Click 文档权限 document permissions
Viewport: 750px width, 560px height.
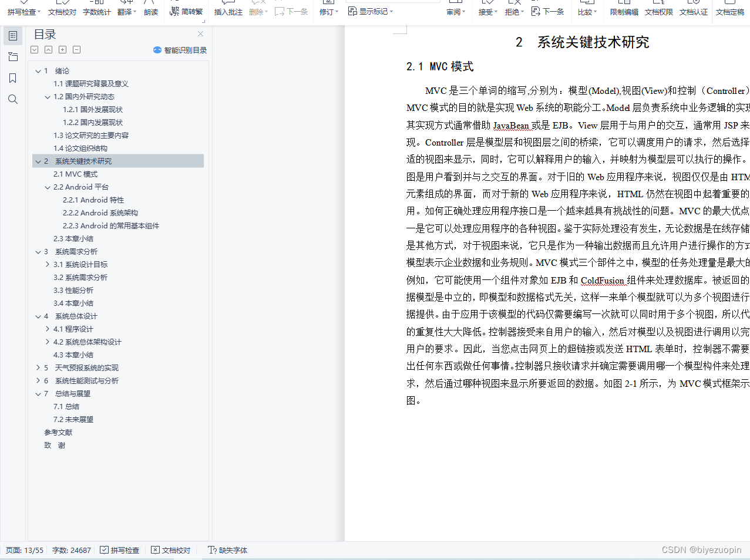[x=659, y=12]
